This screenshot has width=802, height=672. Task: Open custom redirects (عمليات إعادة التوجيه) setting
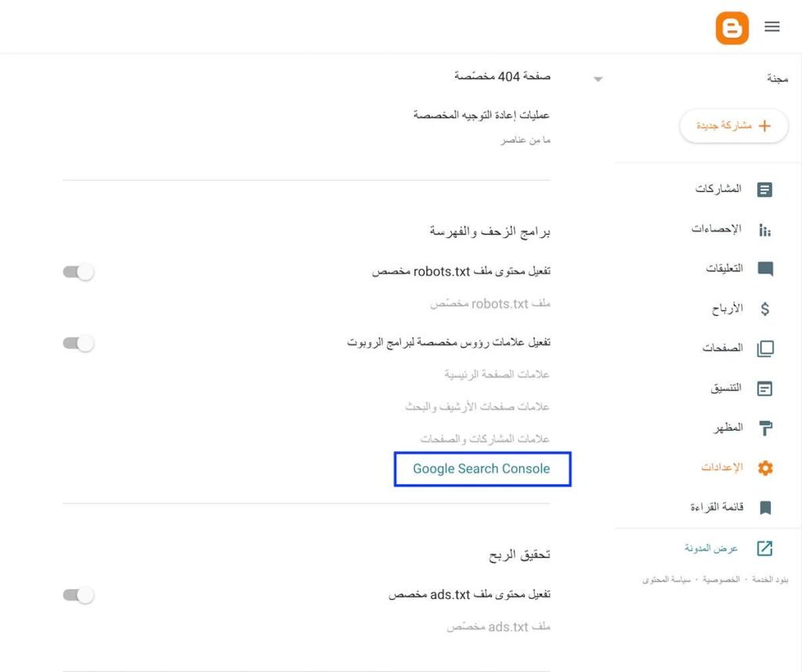482,115
